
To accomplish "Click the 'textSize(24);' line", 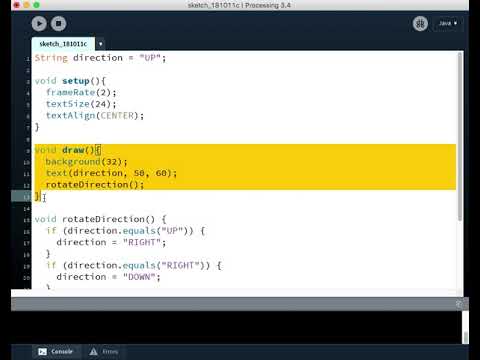I will [81, 104].
